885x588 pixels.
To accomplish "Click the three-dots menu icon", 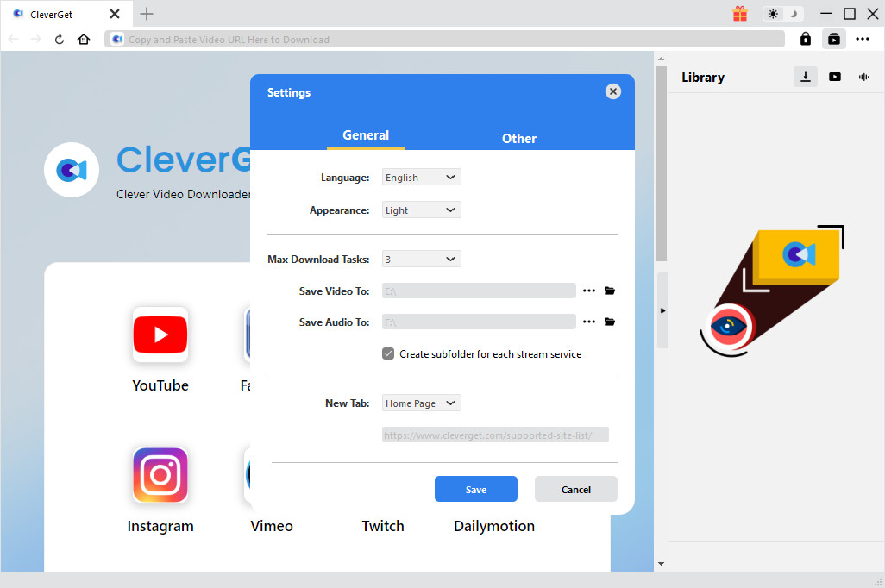I will tap(863, 39).
